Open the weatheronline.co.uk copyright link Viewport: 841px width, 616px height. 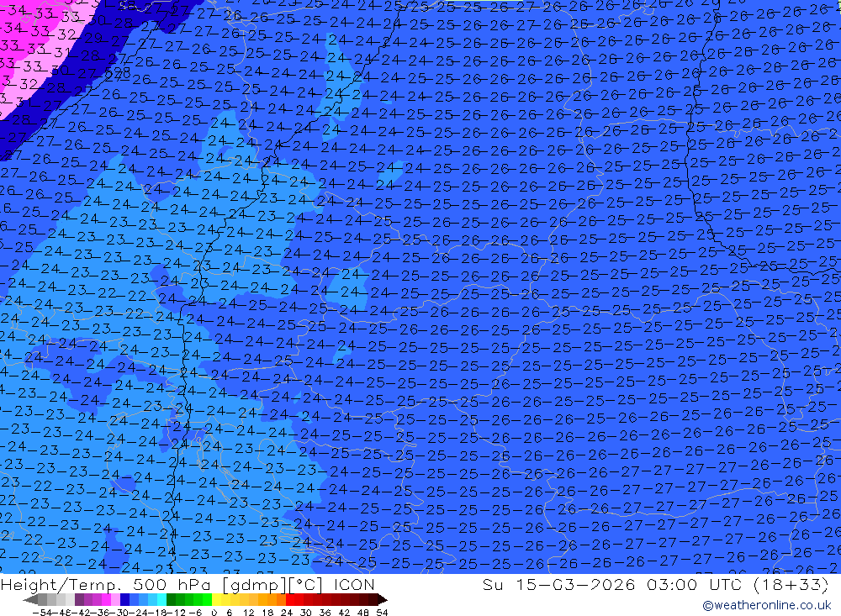767,605
